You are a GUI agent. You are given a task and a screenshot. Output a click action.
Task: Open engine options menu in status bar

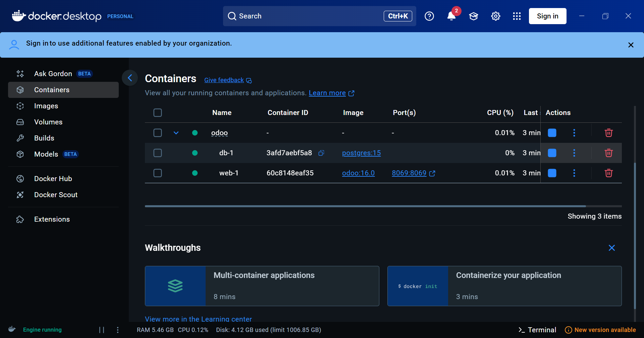(x=118, y=330)
